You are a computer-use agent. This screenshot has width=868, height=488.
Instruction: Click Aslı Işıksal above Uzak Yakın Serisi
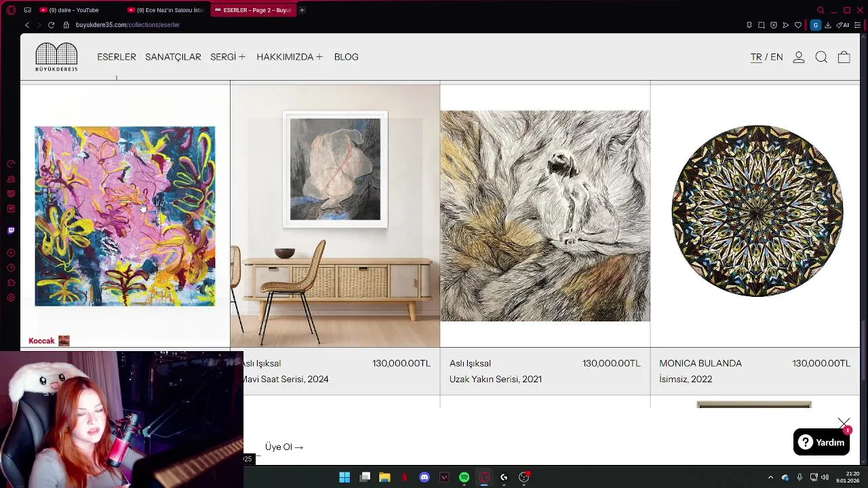[x=470, y=363]
